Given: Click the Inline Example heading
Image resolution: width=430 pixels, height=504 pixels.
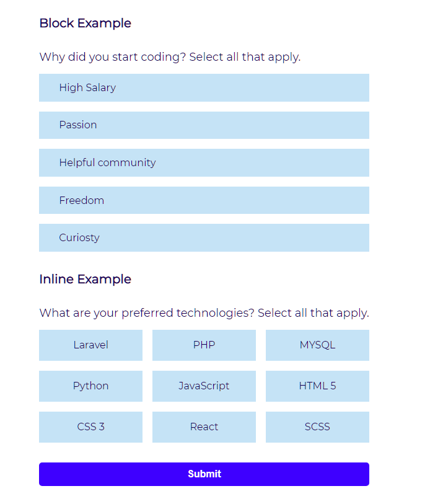Looking at the screenshot, I should [x=86, y=279].
